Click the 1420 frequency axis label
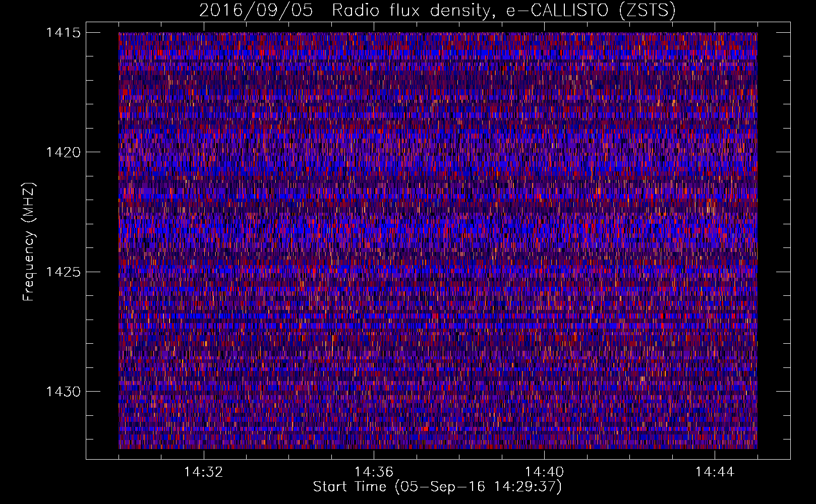The height and width of the screenshot is (504, 816). 63,152
